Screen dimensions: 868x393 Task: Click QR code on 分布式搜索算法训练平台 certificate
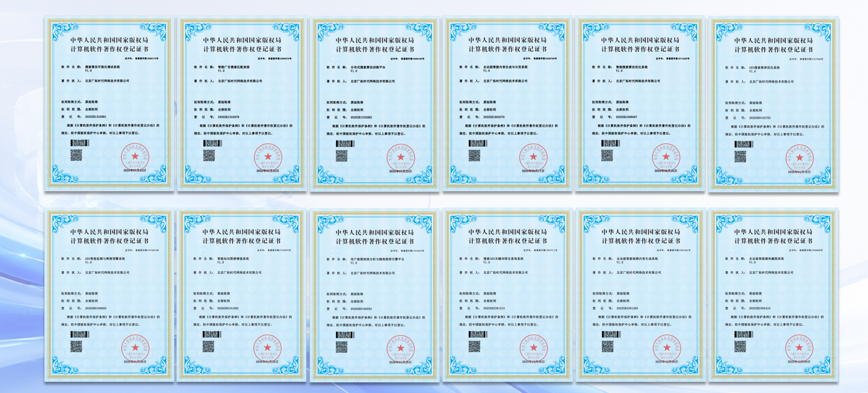[341, 156]
